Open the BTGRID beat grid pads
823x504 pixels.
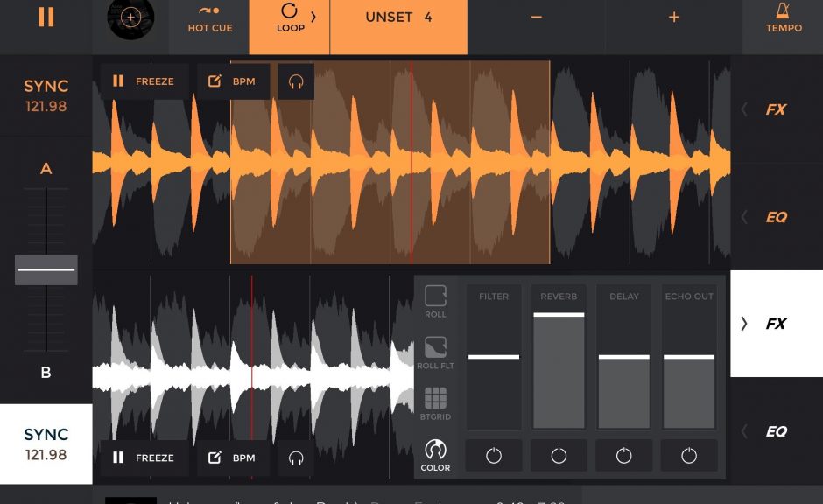coord(434,402)
